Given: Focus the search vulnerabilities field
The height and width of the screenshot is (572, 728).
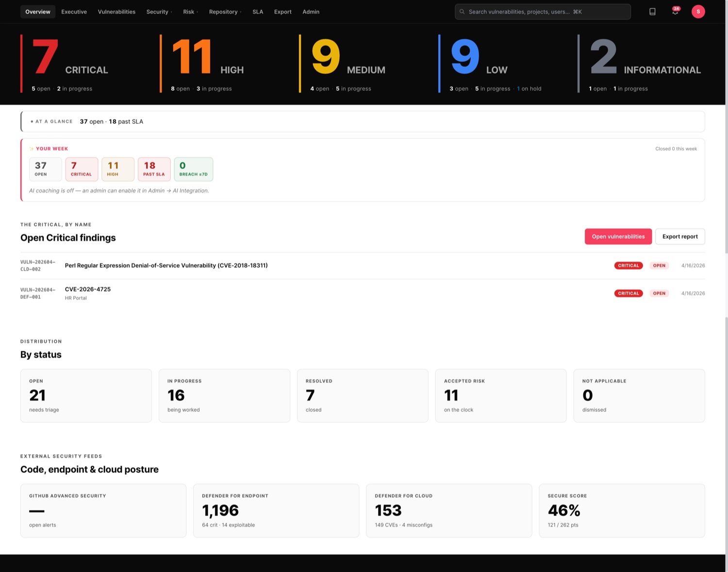Looking at the screenshot, I should pyautogui.click(x=543, y=12).
